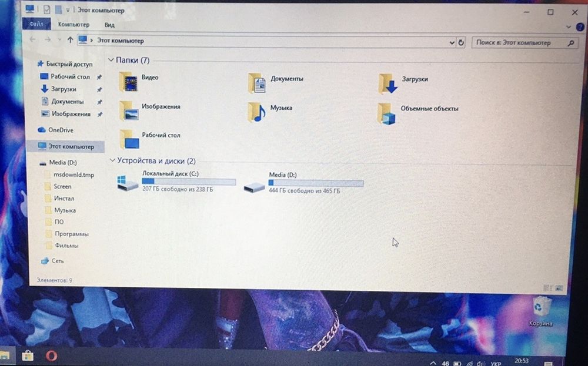The image size is (588, 366).
Task: Click the C: drive free space bar
Action: [x=189, y=182]
